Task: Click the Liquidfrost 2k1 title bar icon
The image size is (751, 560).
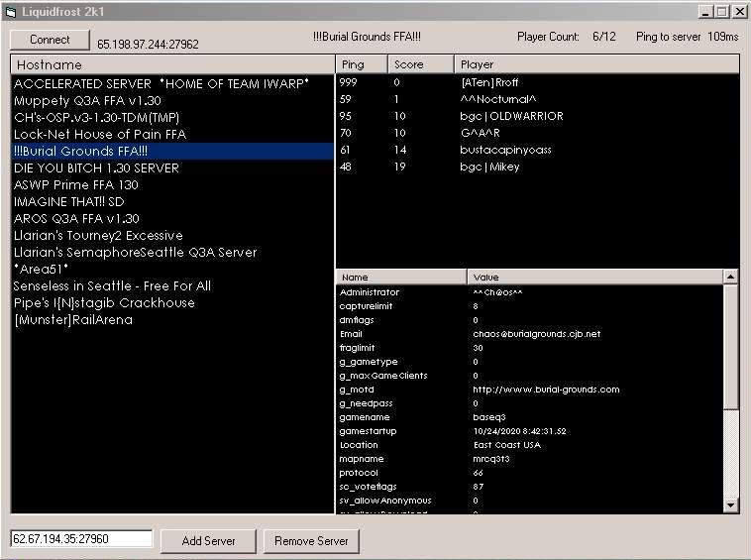Action: pyautogui.click(x=11, y=12)
